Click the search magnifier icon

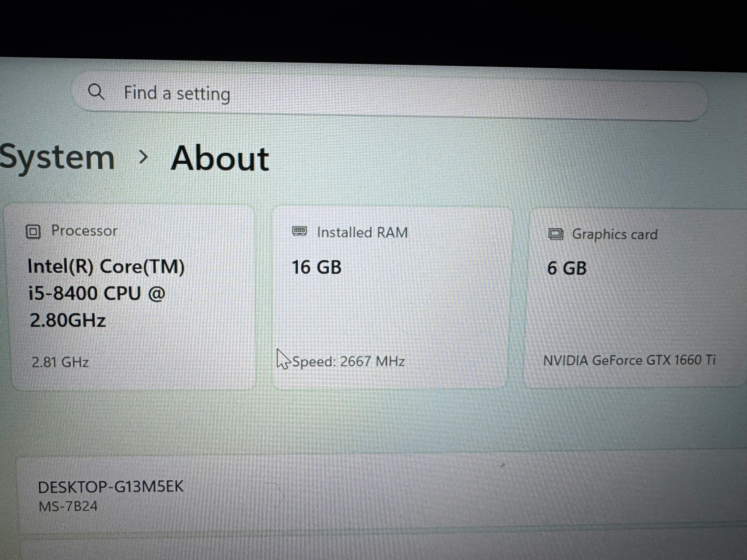96,92
